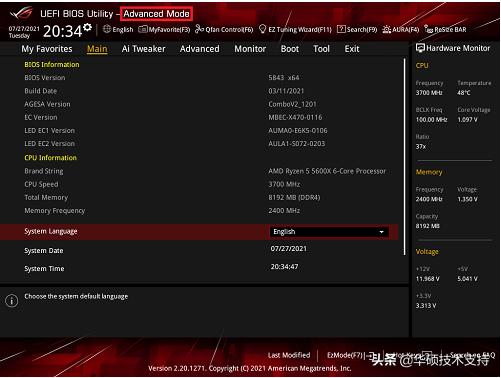Open the Boot tab
This screenshot has height=378, width=501.
click(x=290, y=49)
